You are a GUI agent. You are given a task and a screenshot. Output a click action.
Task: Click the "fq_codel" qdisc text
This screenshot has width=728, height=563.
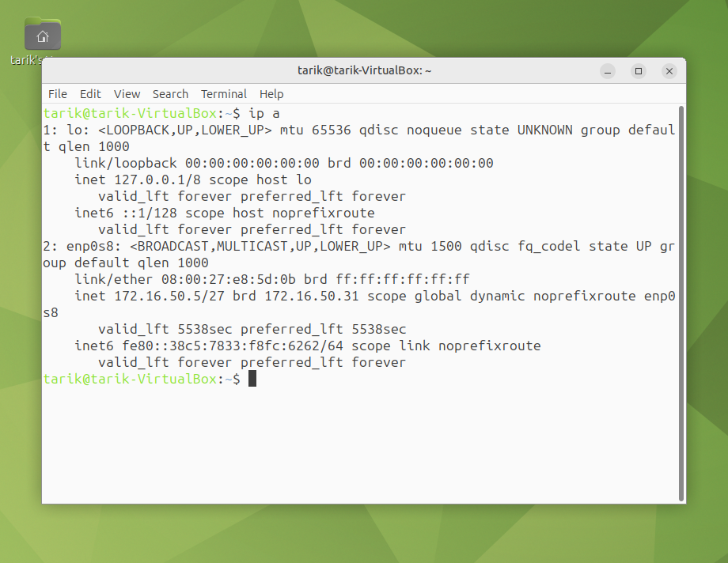pyautogui.click(x=549, y=246)
